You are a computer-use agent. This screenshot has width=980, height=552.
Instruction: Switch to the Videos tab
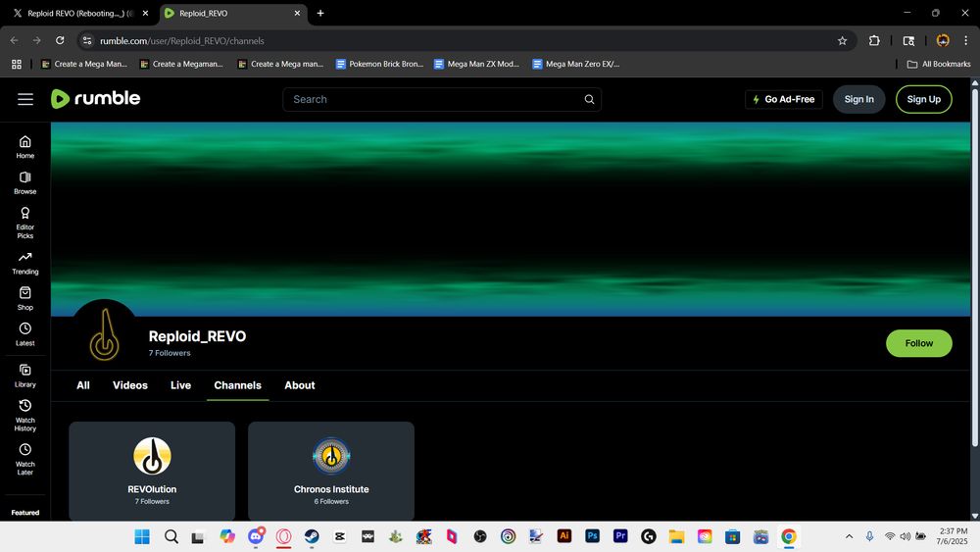[130, 385]
